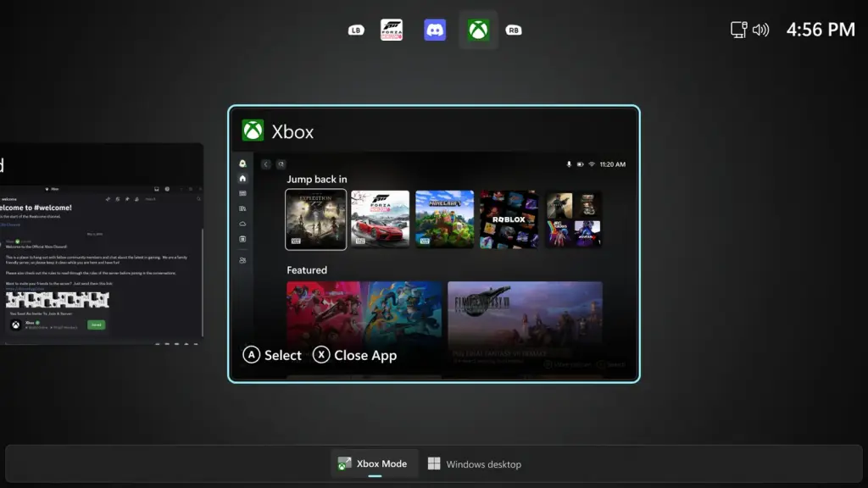868x488 pixels.
Task: Open the volume speaker icon
Action: click(x=760, y=30)
